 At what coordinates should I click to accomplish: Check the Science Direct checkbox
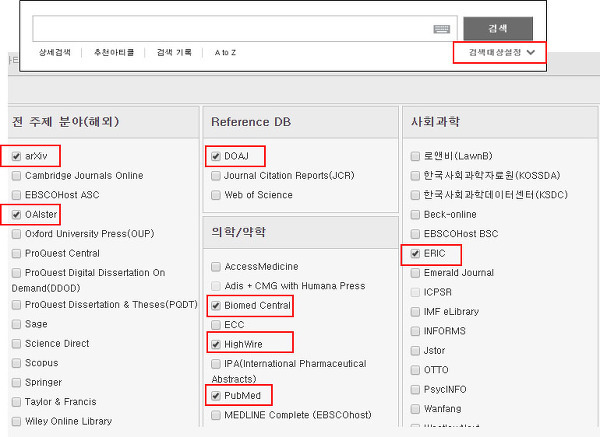[16, 344]
